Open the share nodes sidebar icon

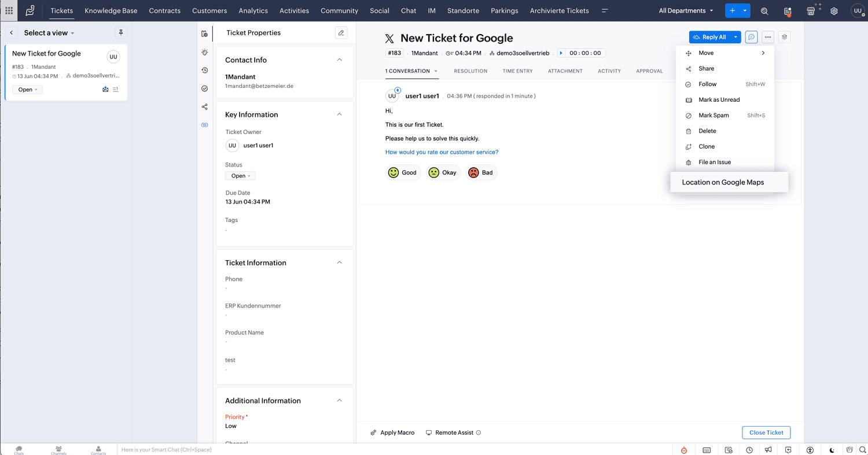coord(205,107)
